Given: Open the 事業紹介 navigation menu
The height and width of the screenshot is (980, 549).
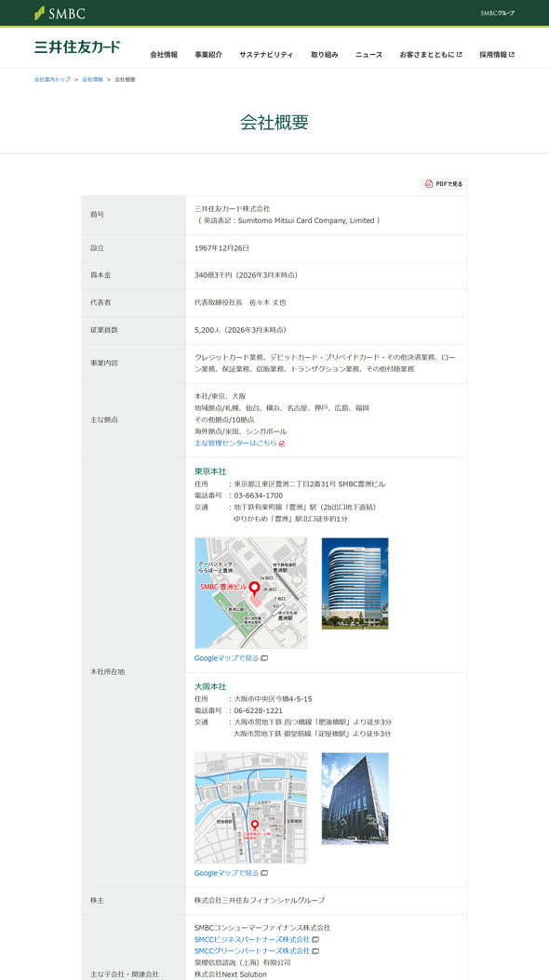Looking at the screenshot, I should pyautogui.click(x=208, y=54).
